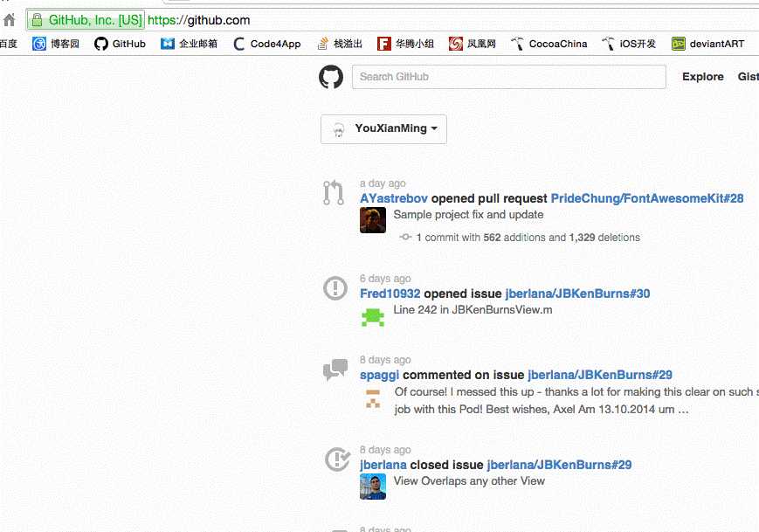Screen dimensions: 759x532
Task: Open jberlana/JBKenBurns#30 issue link
Action: pos(577,294)
